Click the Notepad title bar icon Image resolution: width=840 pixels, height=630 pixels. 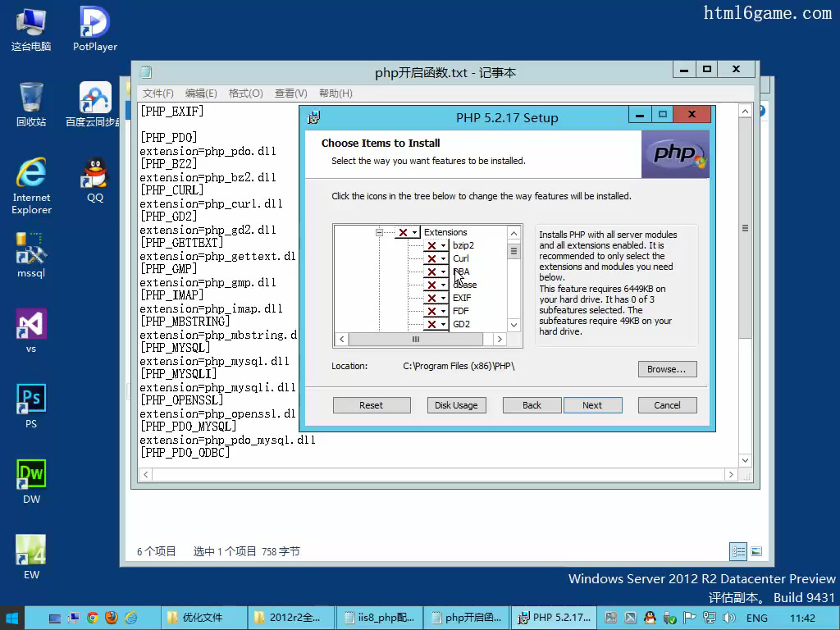[x=146, y=72]
